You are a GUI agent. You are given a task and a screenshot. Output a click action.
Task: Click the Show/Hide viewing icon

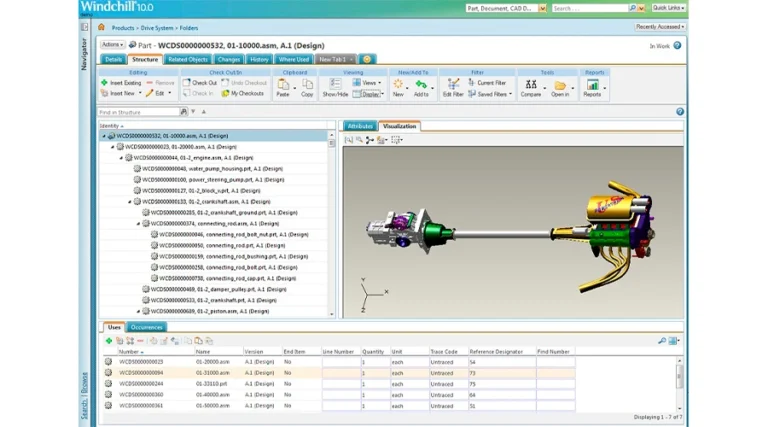point(335,84)
